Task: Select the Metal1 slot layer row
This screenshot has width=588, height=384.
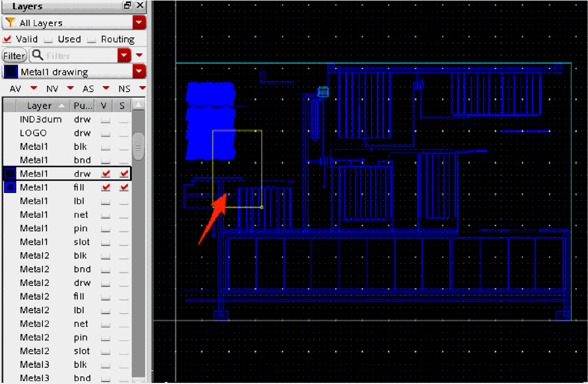Action: (67, 242)
